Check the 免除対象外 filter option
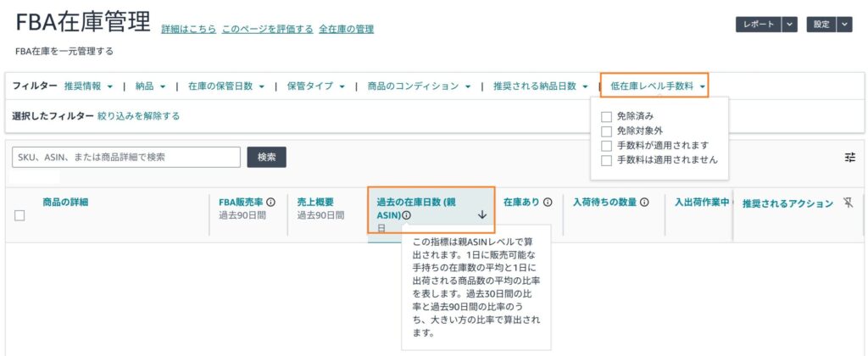 [606, 131]
